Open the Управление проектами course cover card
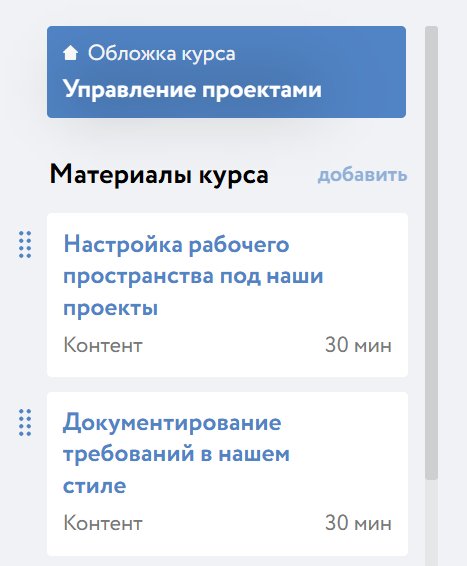The image size is (467, 566). click(226, 72)
